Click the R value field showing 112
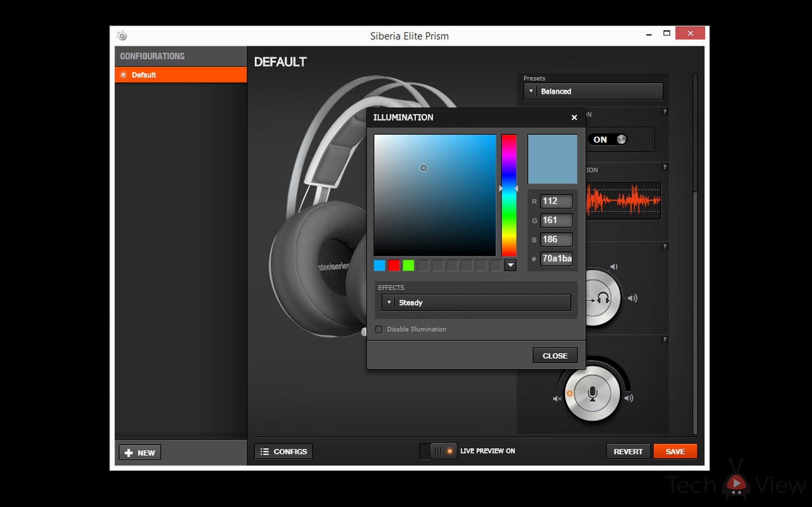 point(556,201)
